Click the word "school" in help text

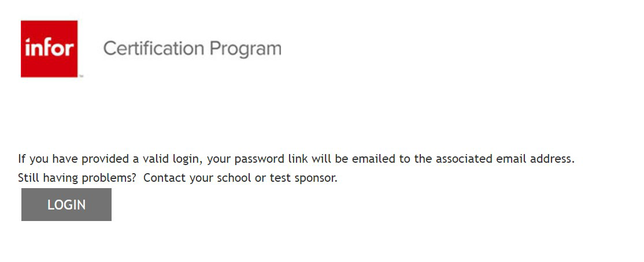(x=234, y=178)
